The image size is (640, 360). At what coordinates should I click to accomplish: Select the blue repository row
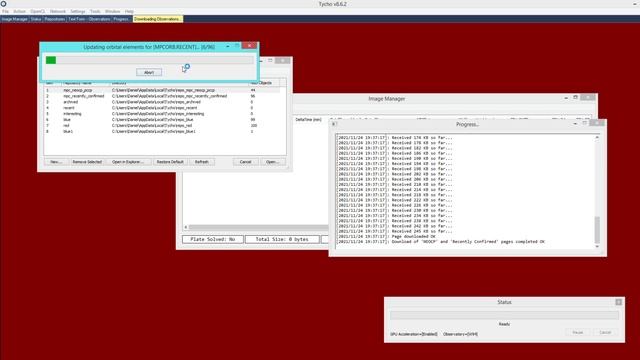(162, 120)
